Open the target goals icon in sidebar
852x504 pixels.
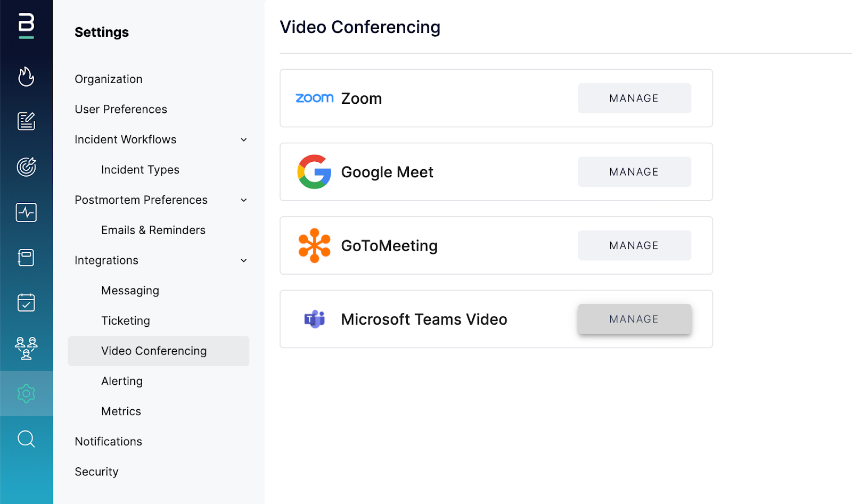pyautogui.click(x=26, y=167)
